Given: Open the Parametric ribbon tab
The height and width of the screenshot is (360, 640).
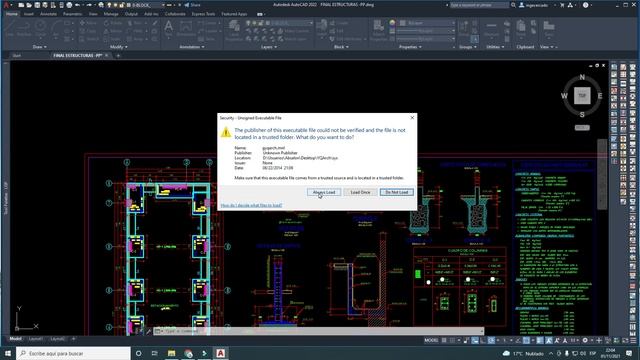Looking at the screenshot, I should pyautogui.click(x=72, y=14).
